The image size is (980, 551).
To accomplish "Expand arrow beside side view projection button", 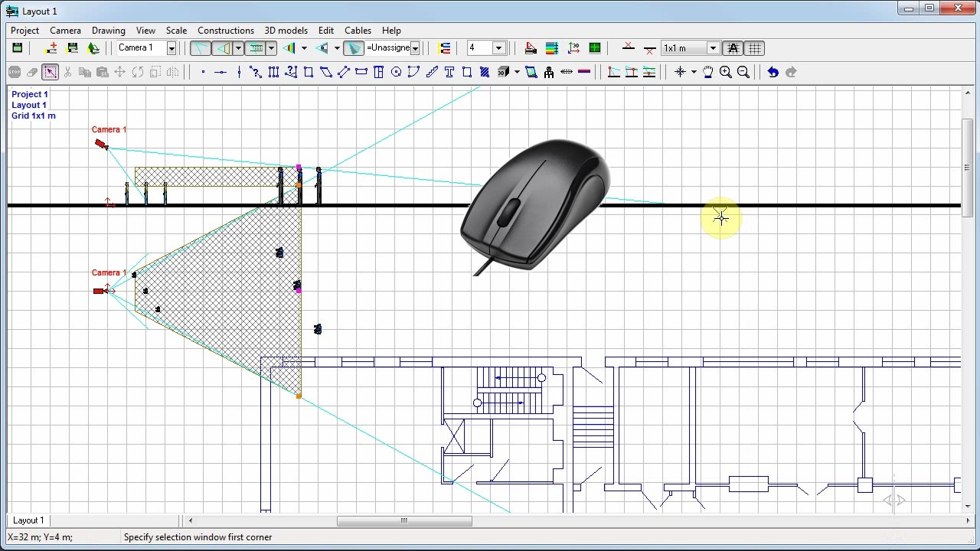I will (238, 47).
